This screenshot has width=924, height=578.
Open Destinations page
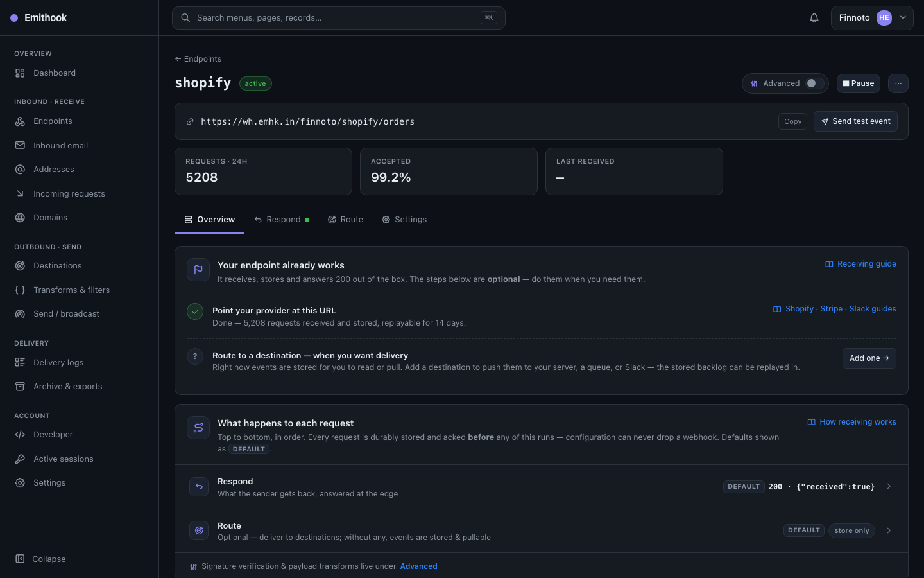click(80, 266)
